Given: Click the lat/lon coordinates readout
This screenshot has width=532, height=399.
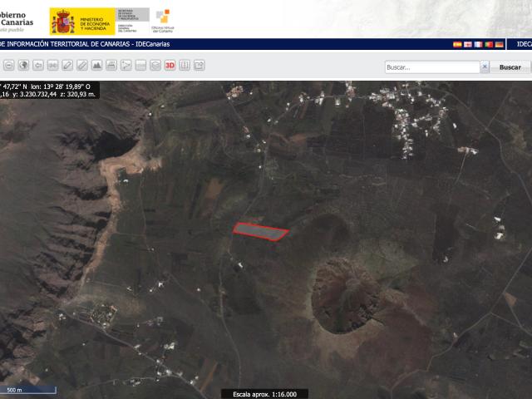Looking at the screenshot, I should click(50, 91).
